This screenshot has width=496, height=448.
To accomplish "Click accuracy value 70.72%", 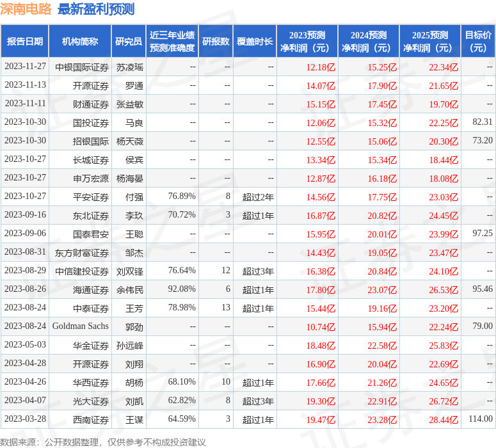I will [182, 215].
